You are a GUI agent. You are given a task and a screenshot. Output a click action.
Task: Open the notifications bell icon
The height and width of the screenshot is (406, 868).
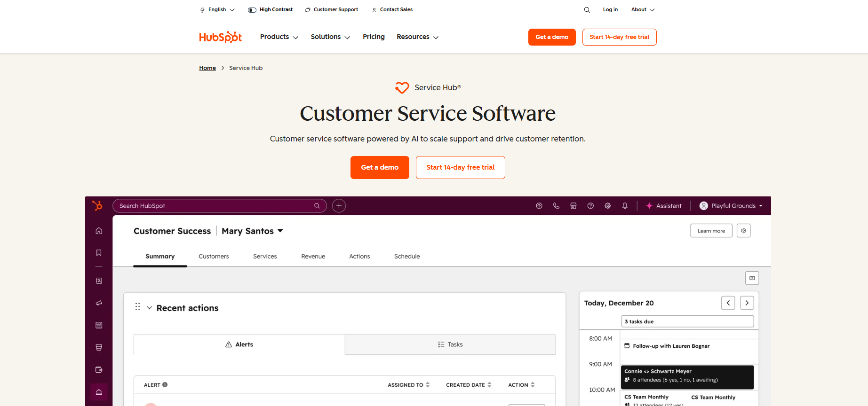tap(625, 206)
